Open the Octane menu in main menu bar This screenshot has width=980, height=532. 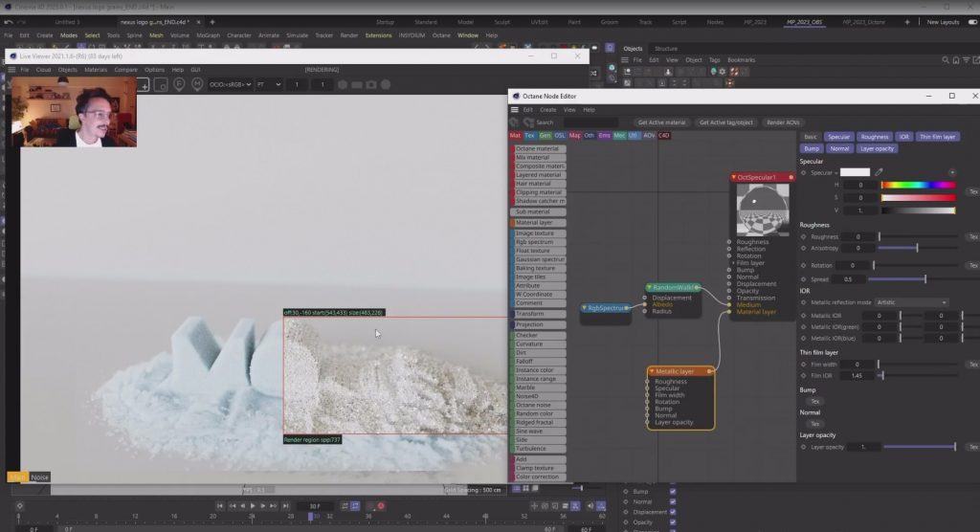441,35
